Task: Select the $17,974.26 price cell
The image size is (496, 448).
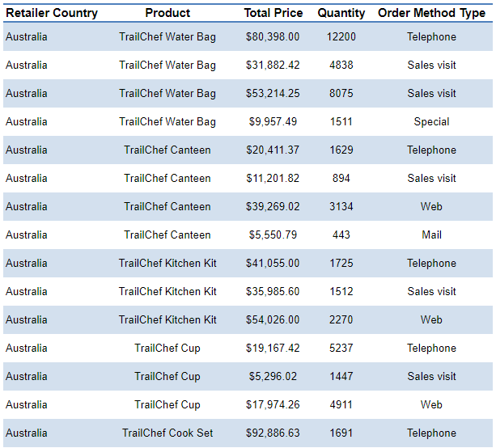Action: pos(273,405)
